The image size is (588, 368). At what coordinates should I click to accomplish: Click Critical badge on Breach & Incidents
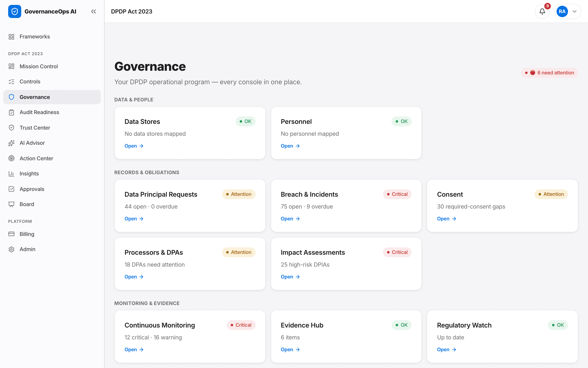click(397, 194)
